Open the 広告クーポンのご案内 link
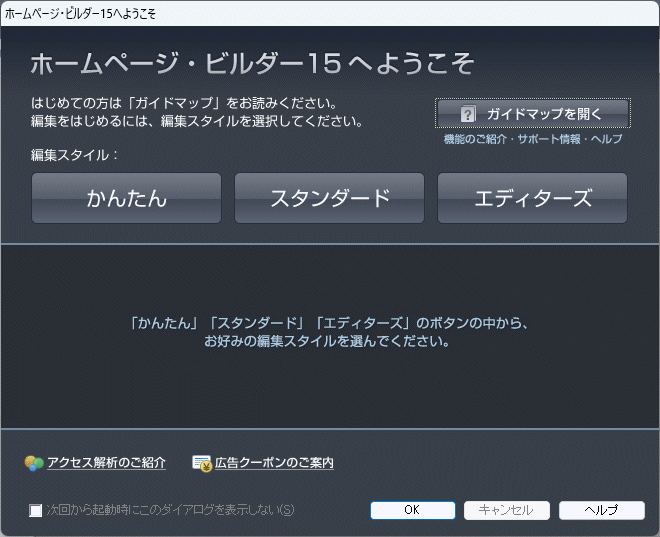This screenshot has width=660, height=537. tap(274, 463)
